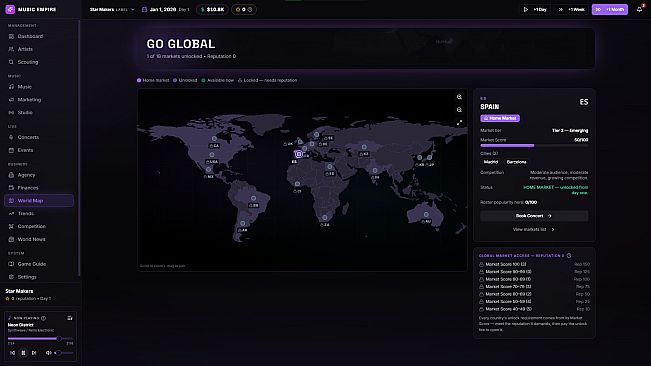Click the Concerts microphone icon

point(11,137)
